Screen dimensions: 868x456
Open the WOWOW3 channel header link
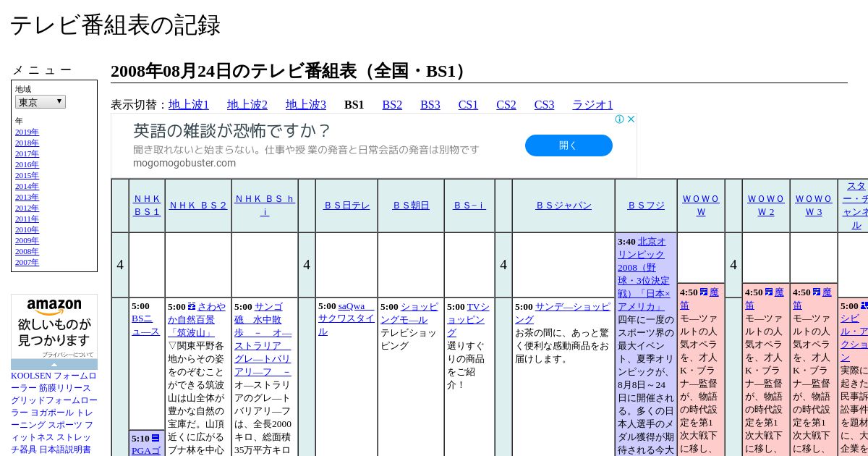tap(814, 206)
